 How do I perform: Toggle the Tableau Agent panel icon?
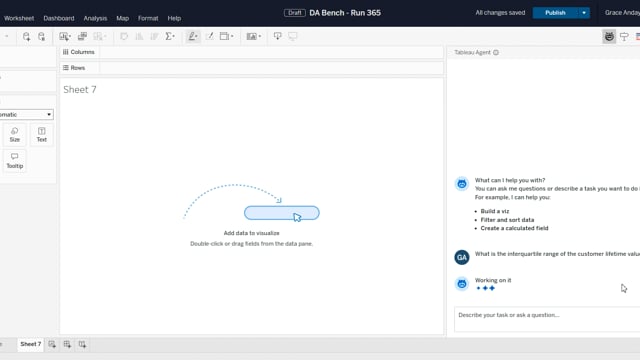609,36
